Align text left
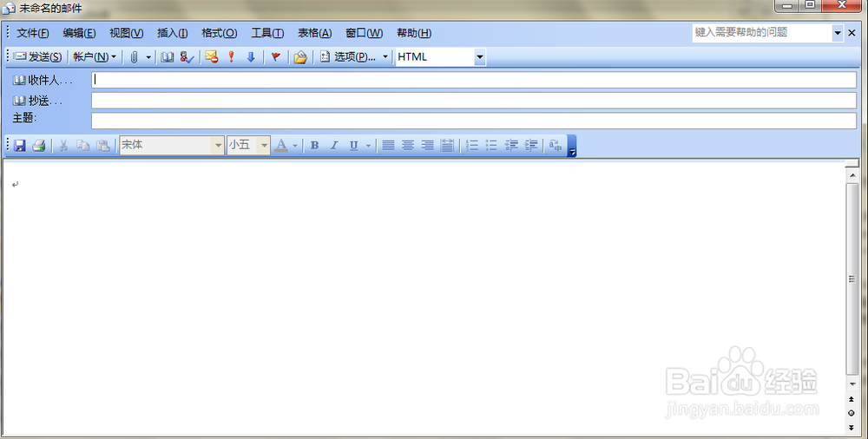The image size is (868, 439). (389, 146)
